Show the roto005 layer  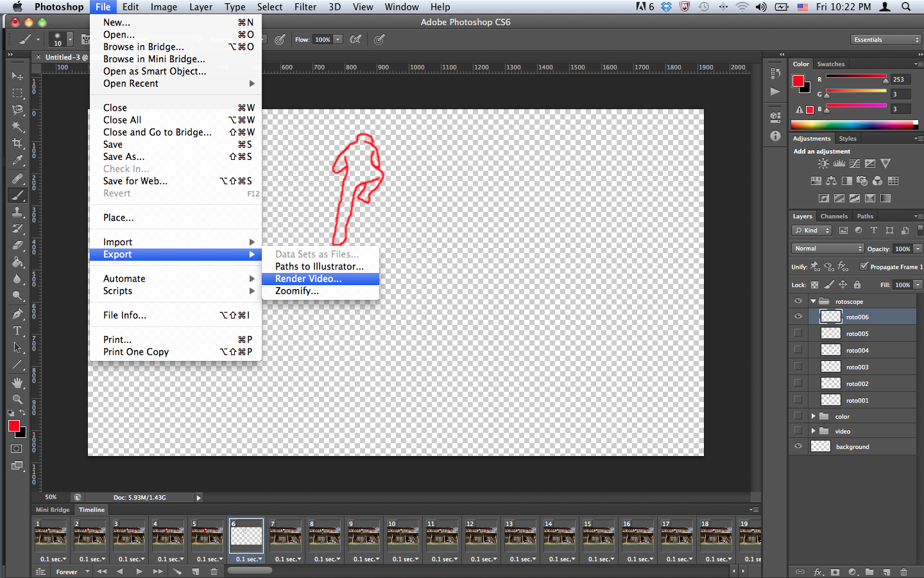point(798,333)
